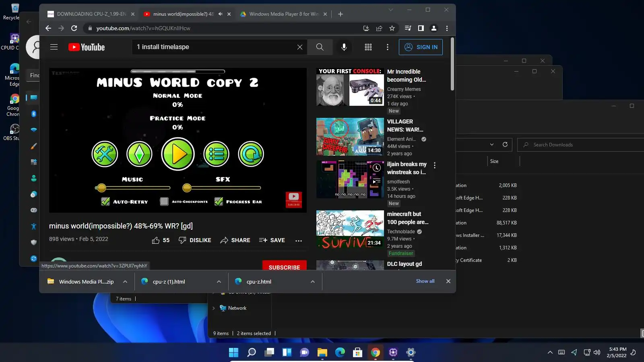Open minecraft but 100 people thumbnail
The width and height of the screenshot is (644, 362).
pyautogui.click(x=350, y=229)
